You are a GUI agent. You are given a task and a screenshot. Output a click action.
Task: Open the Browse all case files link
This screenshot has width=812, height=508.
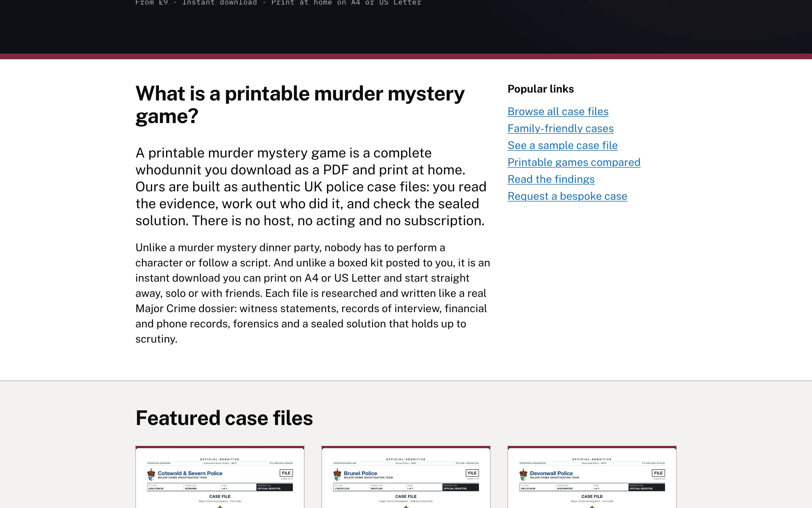[x=558, y=111]
